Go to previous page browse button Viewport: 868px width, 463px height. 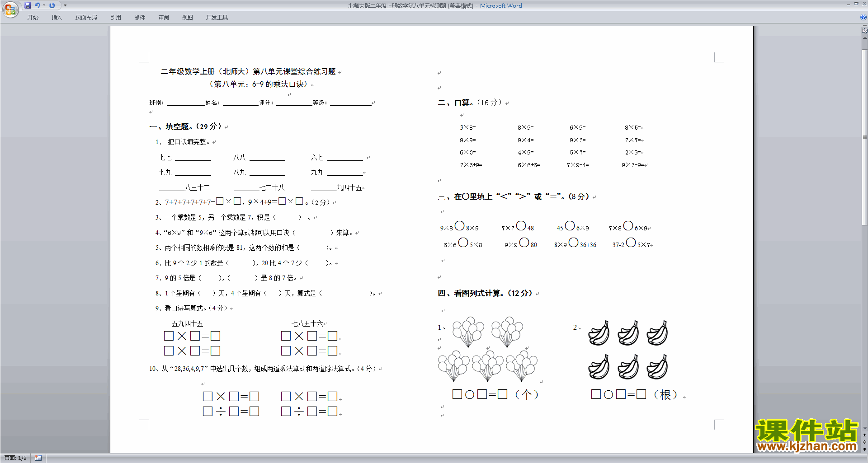pyautogui.click(x=864, y=435)
